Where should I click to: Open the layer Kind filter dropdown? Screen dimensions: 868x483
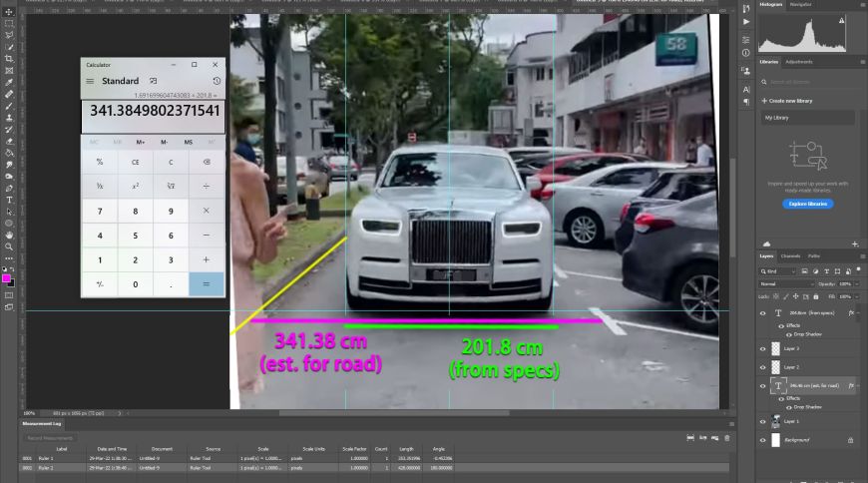pyautogui.click(x=778, y=271)
